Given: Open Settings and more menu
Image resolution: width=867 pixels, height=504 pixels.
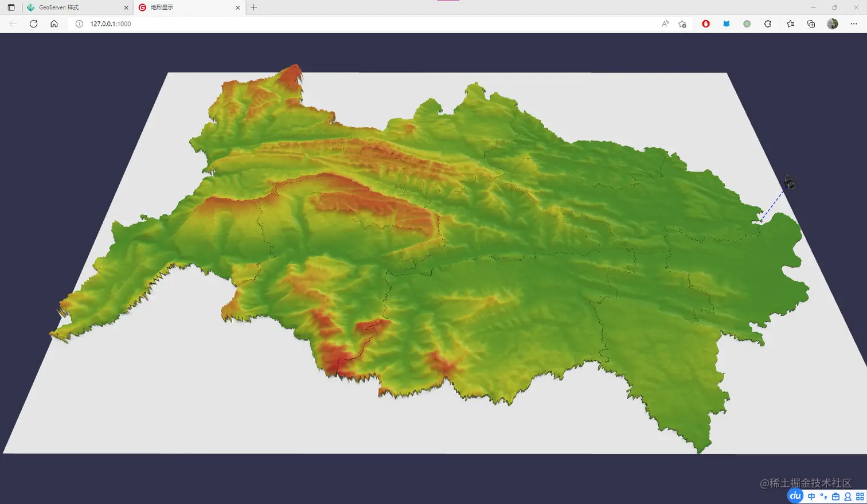Looking at the screenshot, I should click(x=854, y=24).
